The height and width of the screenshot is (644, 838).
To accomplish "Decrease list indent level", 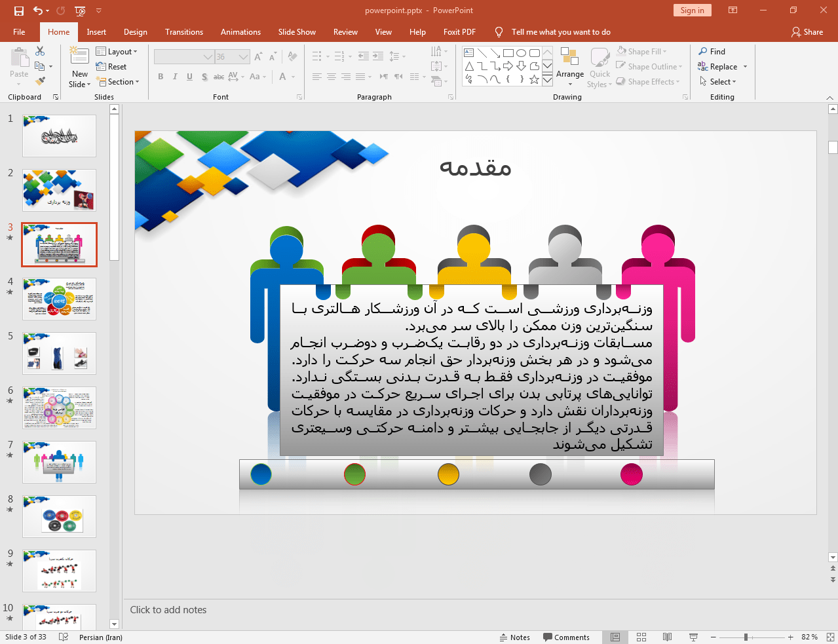I will pyautogui.click(x=364, y=57).
